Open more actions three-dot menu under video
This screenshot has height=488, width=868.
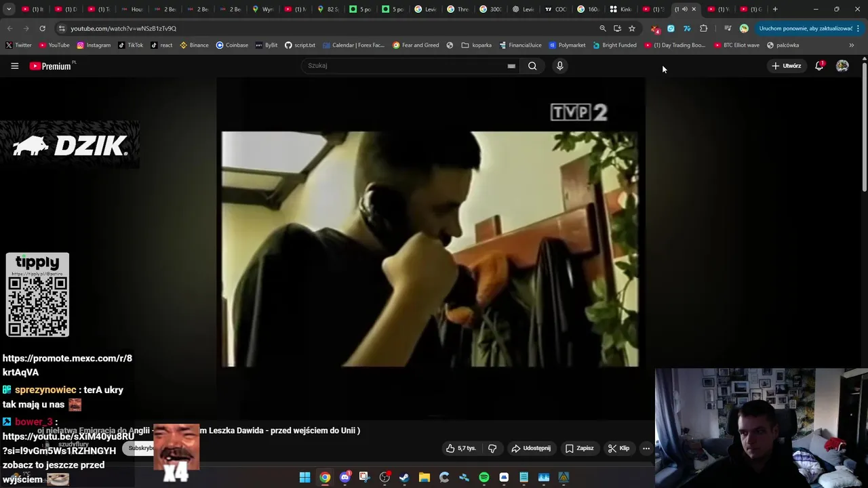click(646, 448)
